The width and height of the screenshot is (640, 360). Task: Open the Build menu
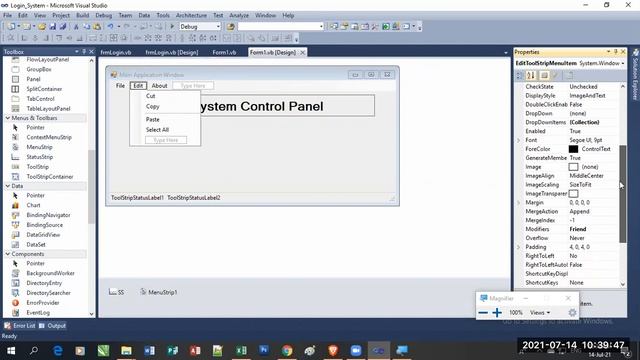pos(82,15)
